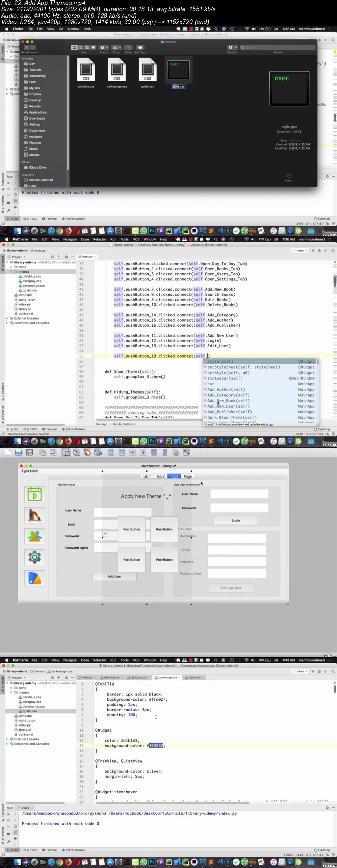Select darkorange.css file icon in Finder themes window

(x=117, y=70)
